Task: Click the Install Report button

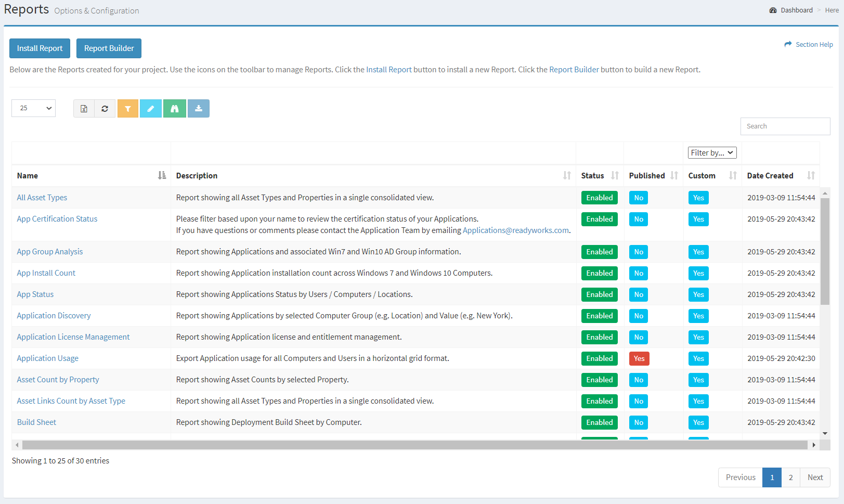Action: (40, 48)
